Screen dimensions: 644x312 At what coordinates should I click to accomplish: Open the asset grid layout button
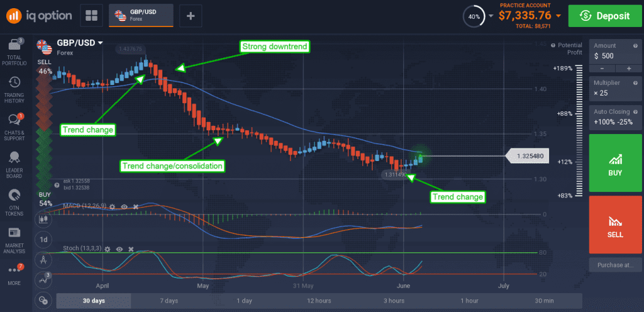point(91,16)
